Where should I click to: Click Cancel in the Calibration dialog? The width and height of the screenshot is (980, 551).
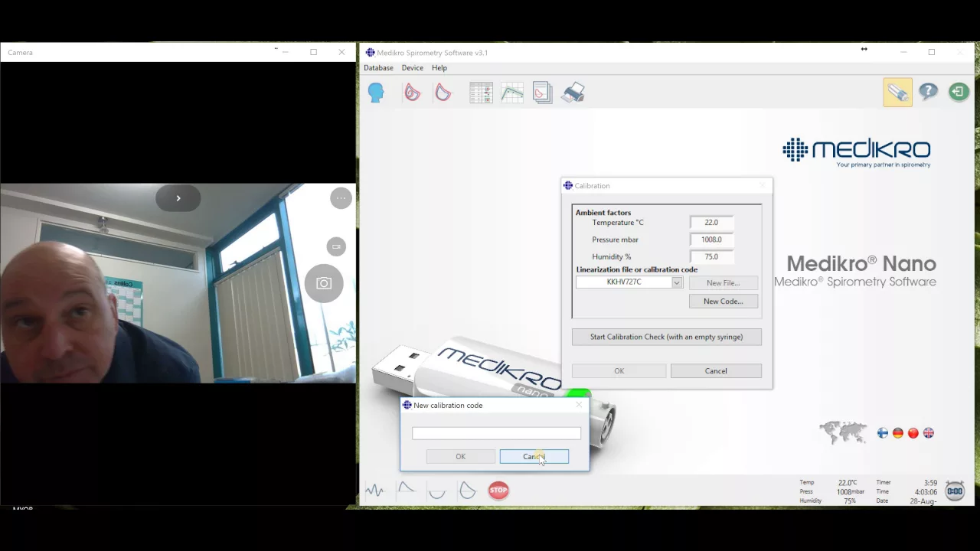tap(716, 371)
